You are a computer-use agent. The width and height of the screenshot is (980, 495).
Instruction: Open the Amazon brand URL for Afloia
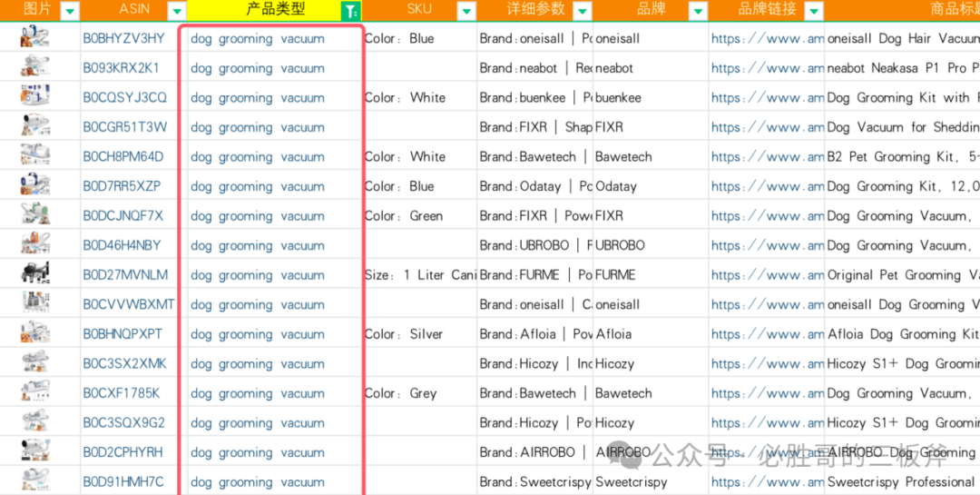point(767,334)
